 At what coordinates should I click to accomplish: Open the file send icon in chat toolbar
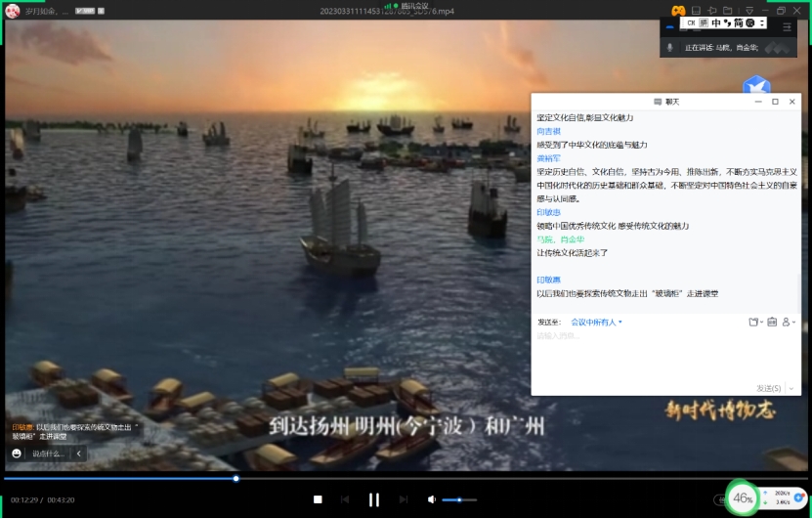point(753,323)
